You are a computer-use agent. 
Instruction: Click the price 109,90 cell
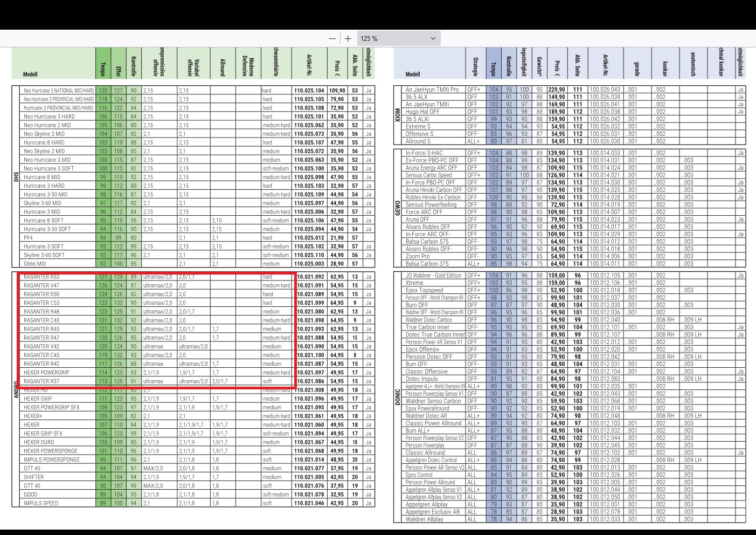tap(337, 91)
